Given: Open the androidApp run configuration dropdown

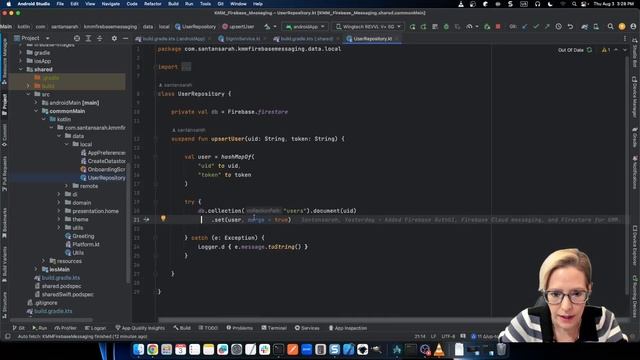Looking at the screenshot, I should point(305,27).
